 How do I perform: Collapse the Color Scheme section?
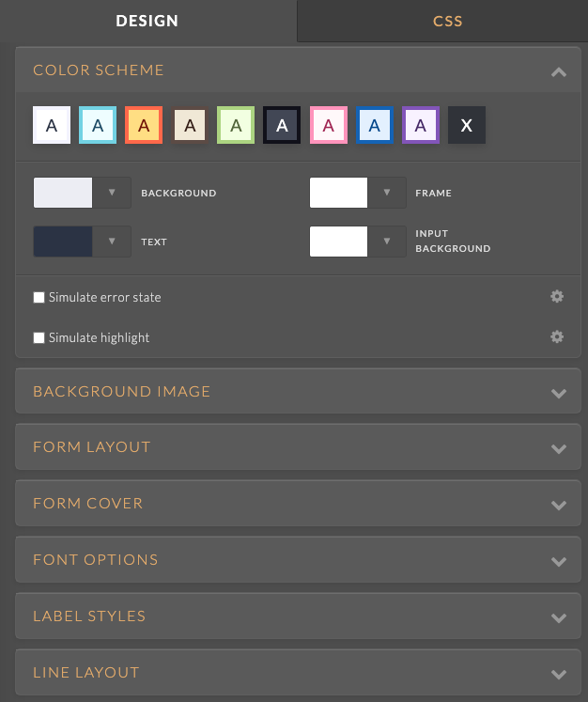point(559,71)
